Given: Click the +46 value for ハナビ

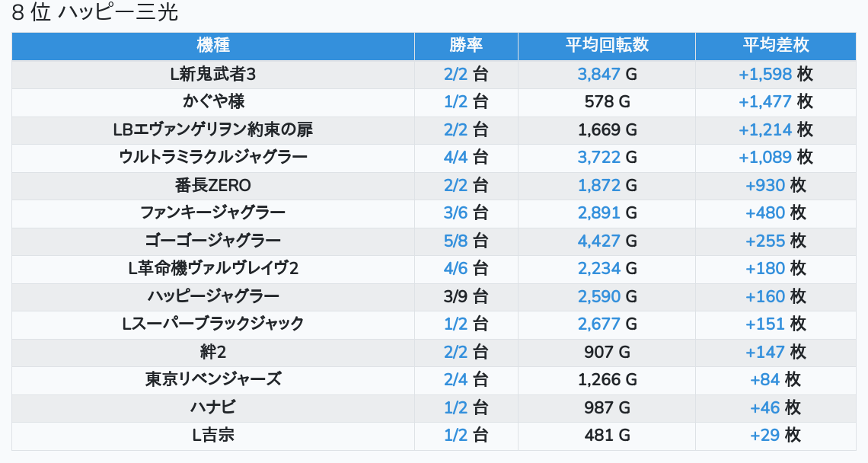Looking at the screenshot, I should coord(764,407).
